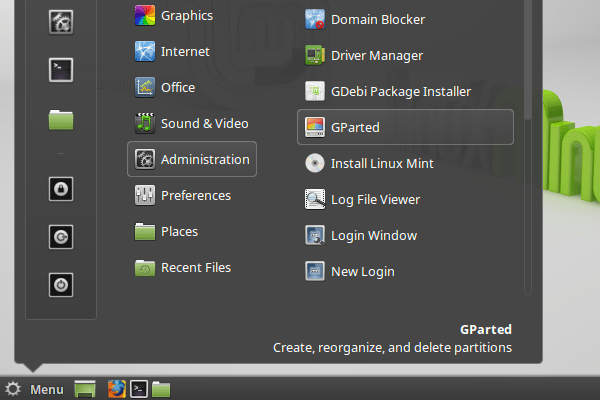The height and width of the screenshot is (400, 600).
Task: Click the Log File Viewer magnifier icon
Action: pos(315,199)
